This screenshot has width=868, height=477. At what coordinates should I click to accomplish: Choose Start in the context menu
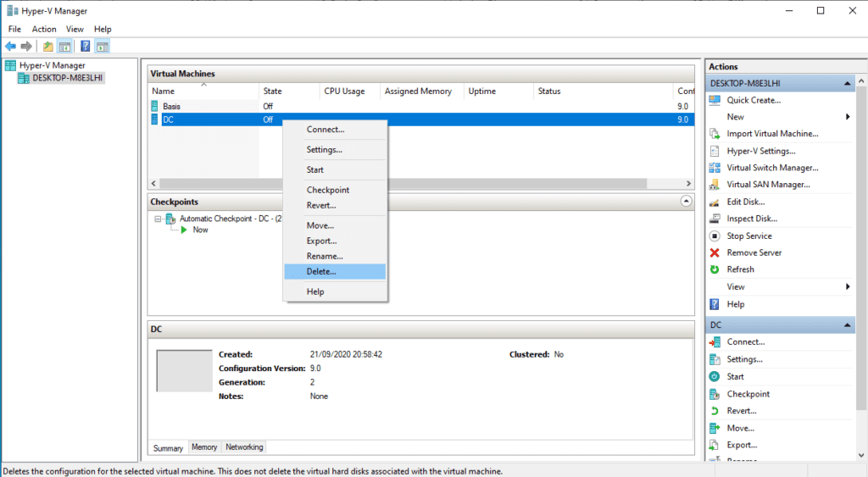[335, 170]
